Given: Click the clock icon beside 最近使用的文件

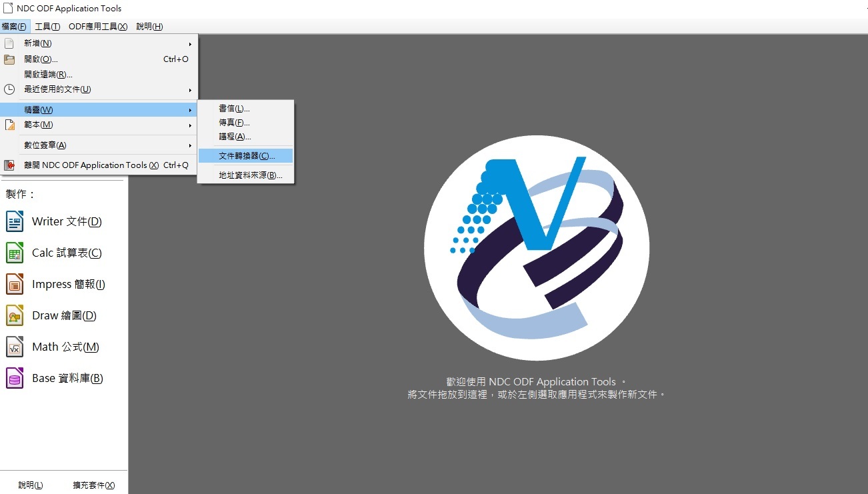Looking at the screenshot, I should (9, 89).
